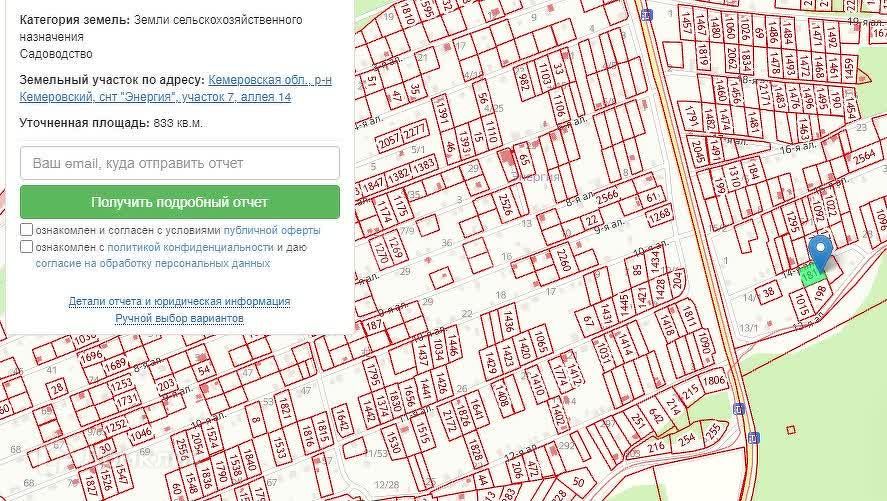Click parcel number 2172 on map
Image resolution: width=887 pixels, height=501 pixels.
450,421
